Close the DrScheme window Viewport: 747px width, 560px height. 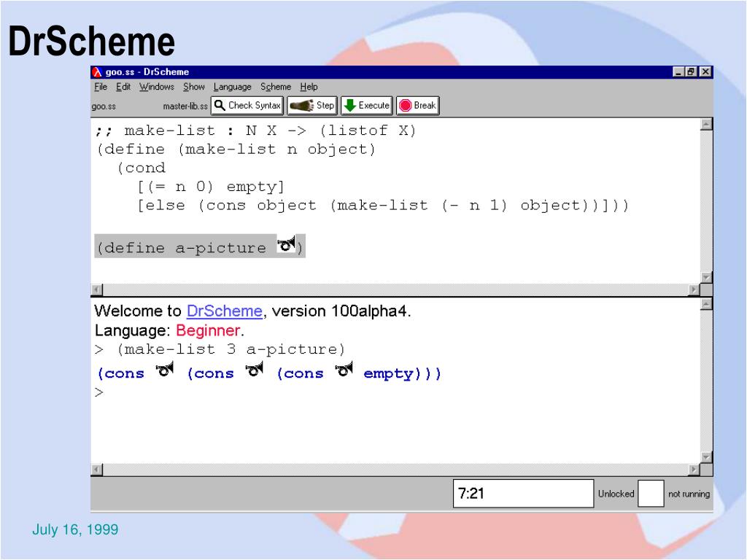pyautogui.click(x=705, y=72)
